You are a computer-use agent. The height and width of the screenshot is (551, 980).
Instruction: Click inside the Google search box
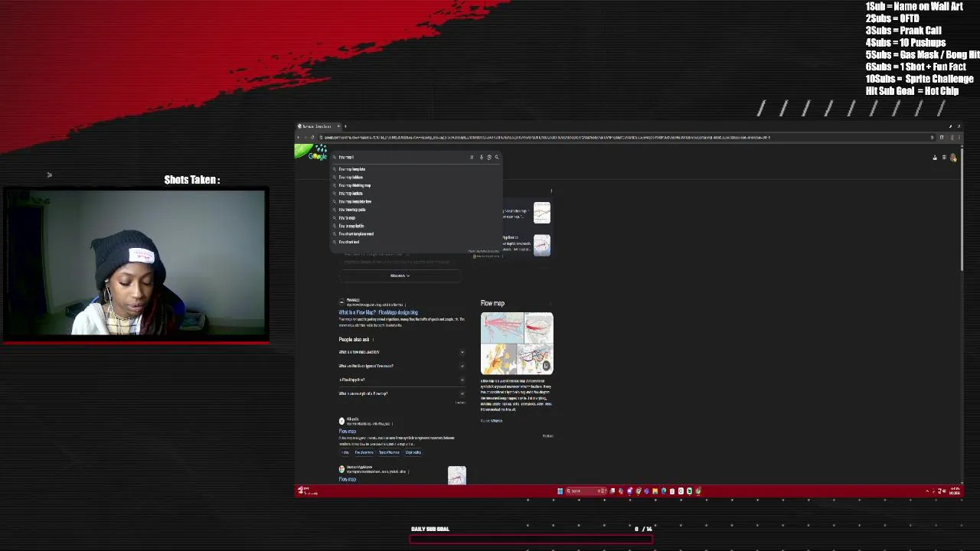(402, 157)
